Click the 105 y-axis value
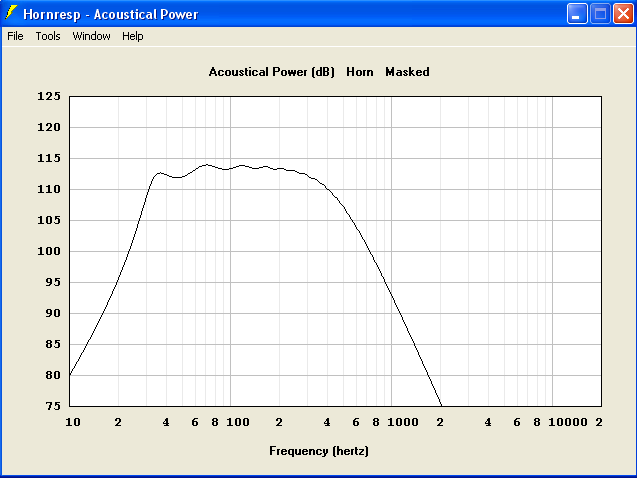Screen dimensions: 637x478 tap(49, 220)
